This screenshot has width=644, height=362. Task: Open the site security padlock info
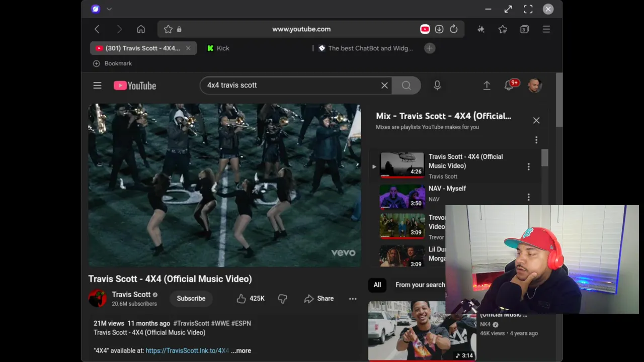point(179,29)
